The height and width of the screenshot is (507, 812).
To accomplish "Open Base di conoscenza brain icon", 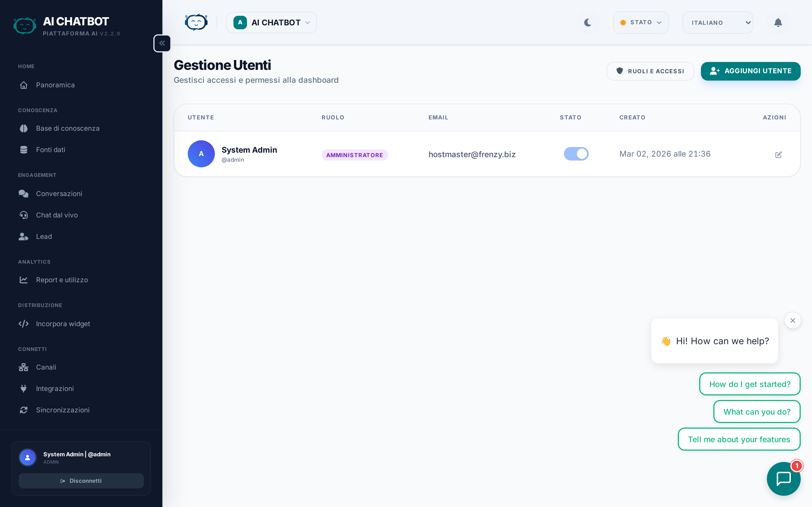I will pyautogui.click(x=23, y=128).
